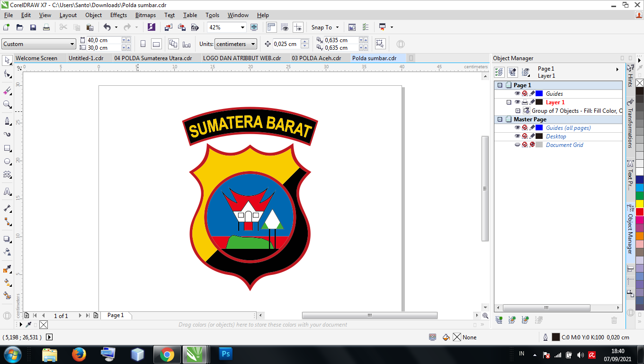Select the Shape tool in toolbox

[7, 74]
